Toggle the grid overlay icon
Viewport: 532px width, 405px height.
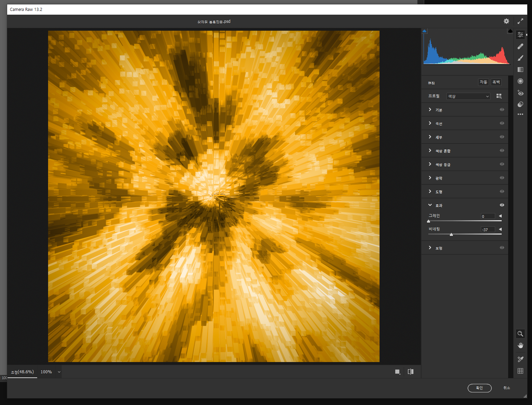coord(520,371)
